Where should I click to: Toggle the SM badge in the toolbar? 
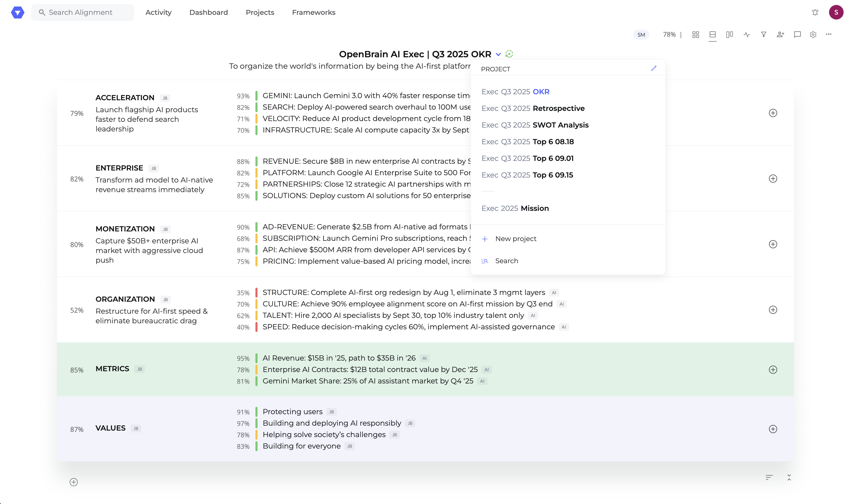(641, 34)
